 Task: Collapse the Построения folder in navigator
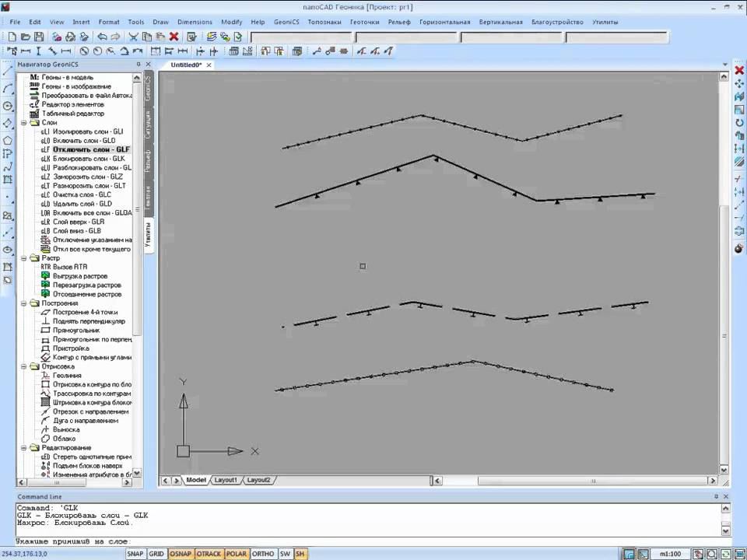(x=23, y=303)
